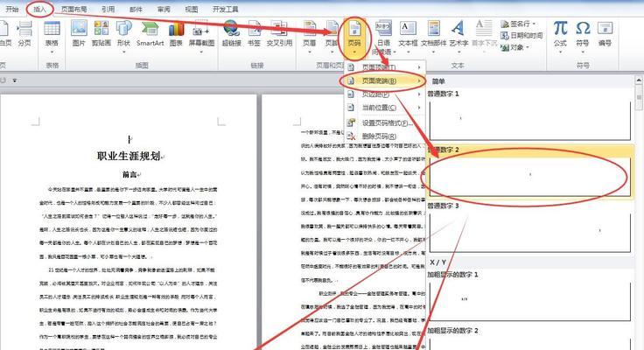Expand the 页面顶端(T) submenu

tap(384, 67)
